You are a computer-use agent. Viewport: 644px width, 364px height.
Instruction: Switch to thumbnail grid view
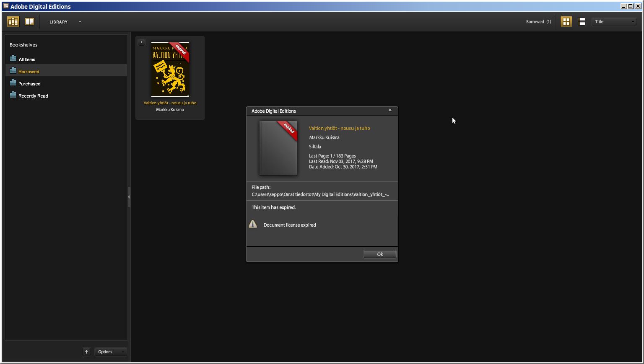point(566,22)
